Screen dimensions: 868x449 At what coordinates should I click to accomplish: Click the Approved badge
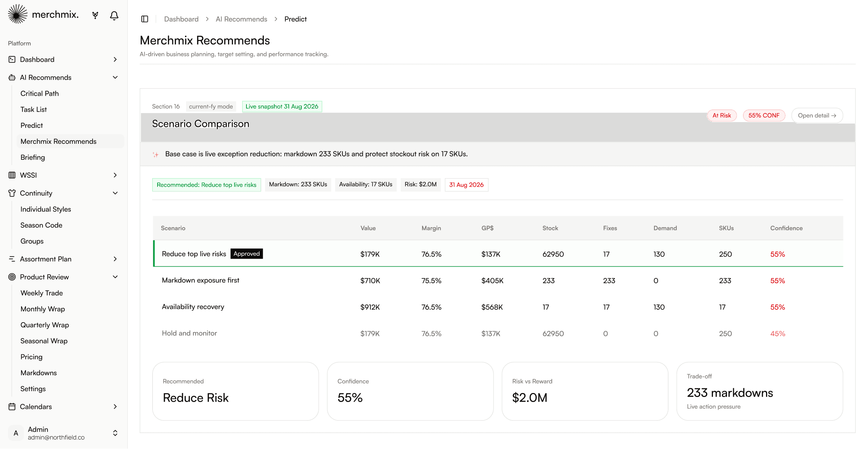click(x=246, y=254)
